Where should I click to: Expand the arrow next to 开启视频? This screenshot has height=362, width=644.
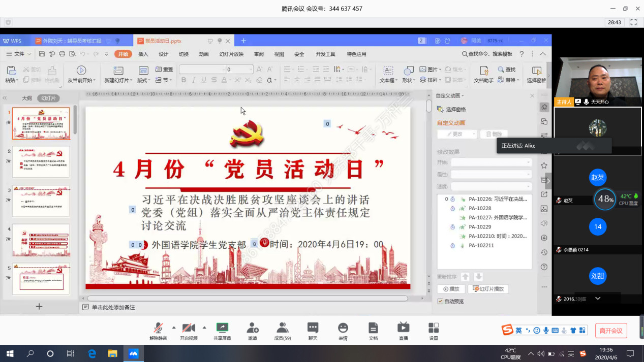pyautogui.click(x=204, y=327)
